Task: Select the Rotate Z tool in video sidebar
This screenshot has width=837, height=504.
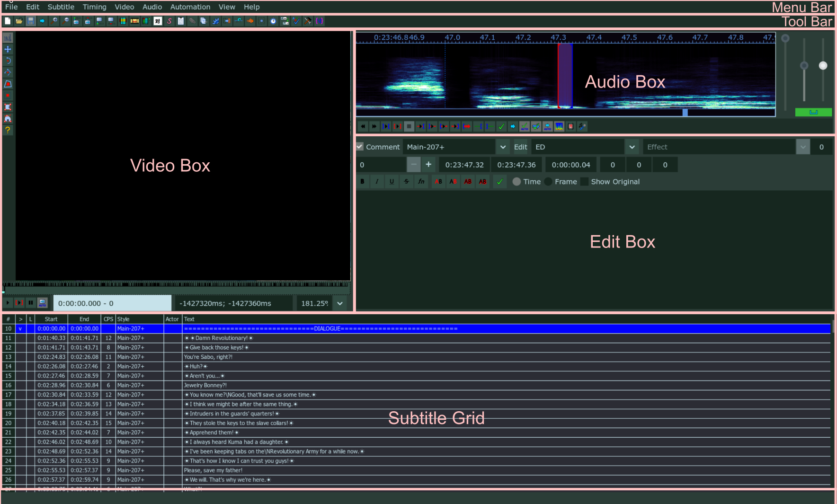Action: tap(8, 61)
